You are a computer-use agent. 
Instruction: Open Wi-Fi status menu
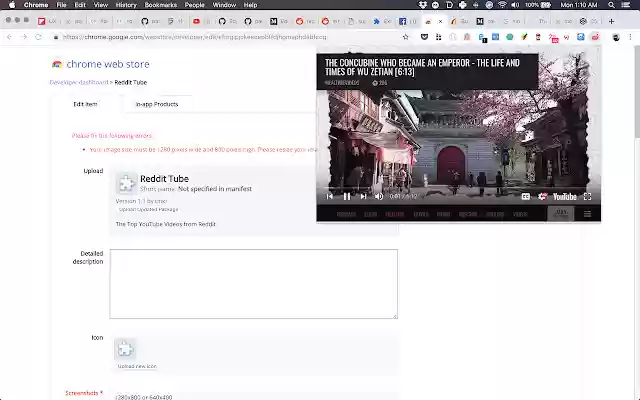(x=502, y=5)
